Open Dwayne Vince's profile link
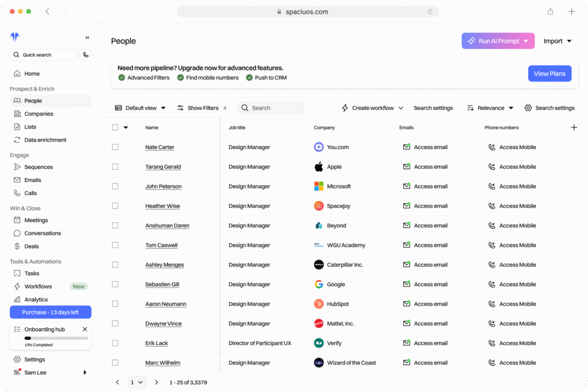Screen dimensions: 588x392 pos(164,324)
